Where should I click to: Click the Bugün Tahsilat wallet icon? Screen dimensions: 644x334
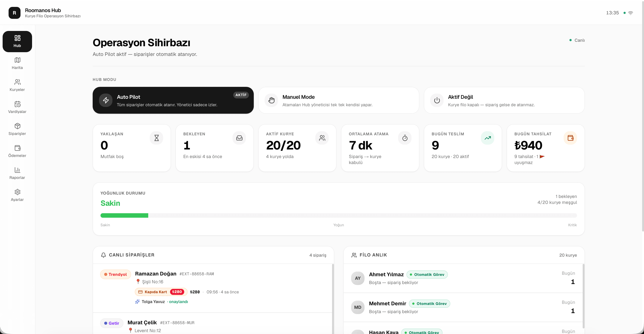click(571, 138)
